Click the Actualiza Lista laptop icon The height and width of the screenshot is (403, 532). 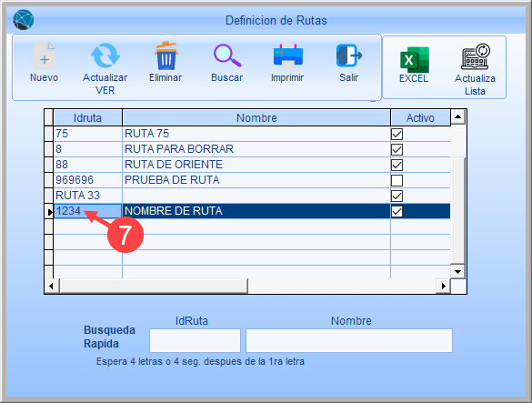(x=476, y=56)
